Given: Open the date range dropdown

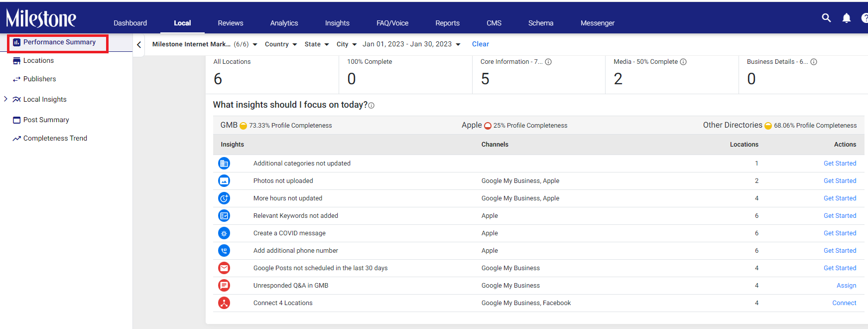Looking at the screenshot, I should click(x=411, y=44).
